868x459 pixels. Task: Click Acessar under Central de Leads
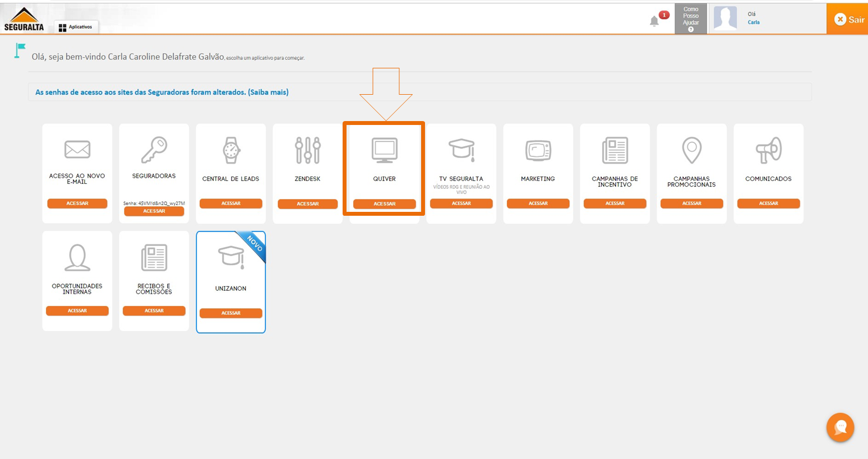tap(231, 203)
